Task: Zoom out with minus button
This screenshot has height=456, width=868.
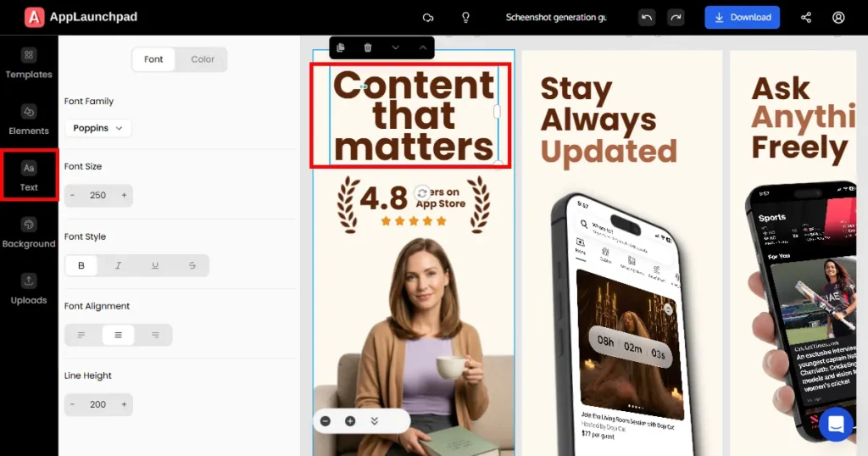Action: (325, 421)
